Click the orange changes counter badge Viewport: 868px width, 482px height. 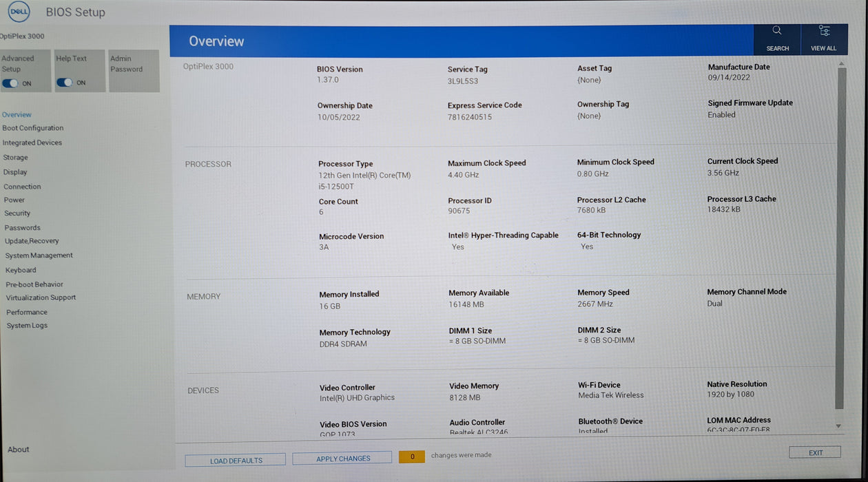coord(412,457)
